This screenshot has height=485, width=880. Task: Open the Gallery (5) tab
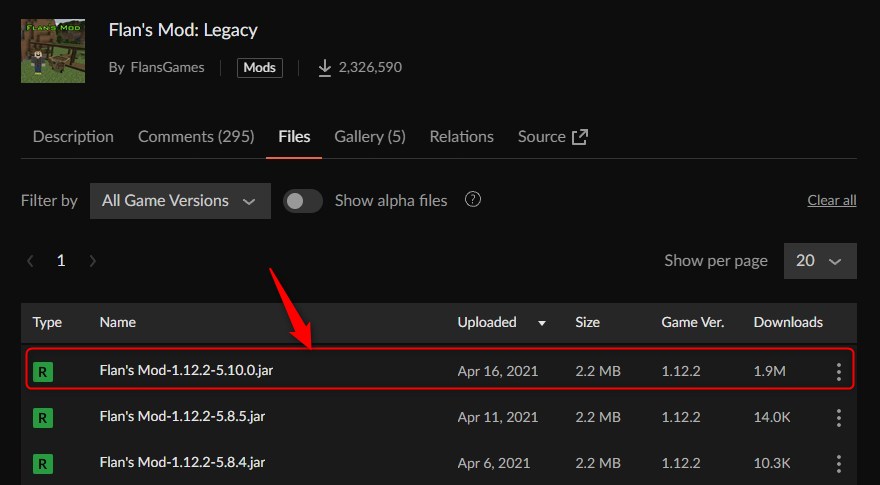370,136
